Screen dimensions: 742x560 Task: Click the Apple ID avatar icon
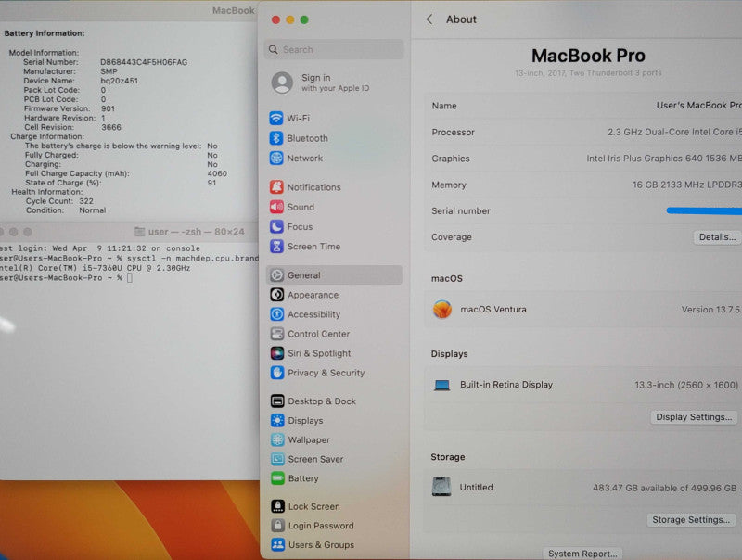[282, 83]
